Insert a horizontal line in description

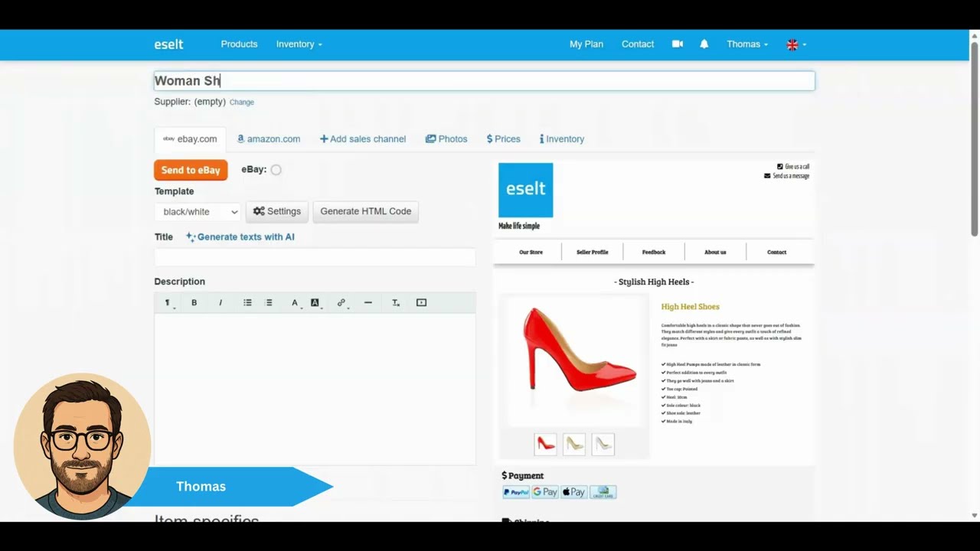(x=368, y=303)
